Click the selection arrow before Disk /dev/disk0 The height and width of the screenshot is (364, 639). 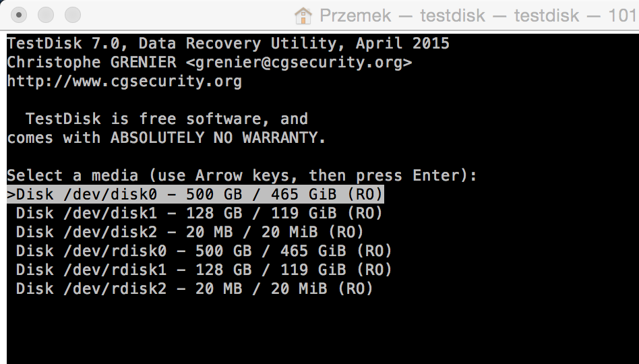pyautogui.click(x=11, y=194)
